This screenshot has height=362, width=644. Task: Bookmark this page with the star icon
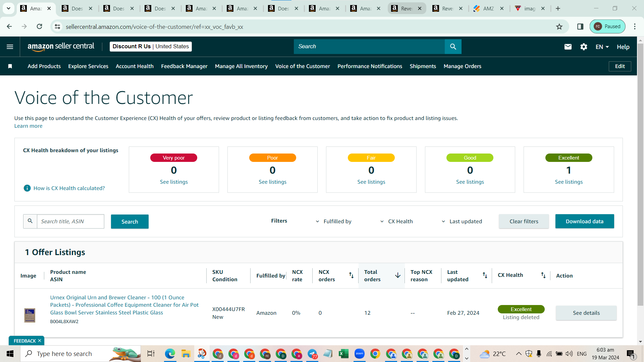click(x=559, y=26)
